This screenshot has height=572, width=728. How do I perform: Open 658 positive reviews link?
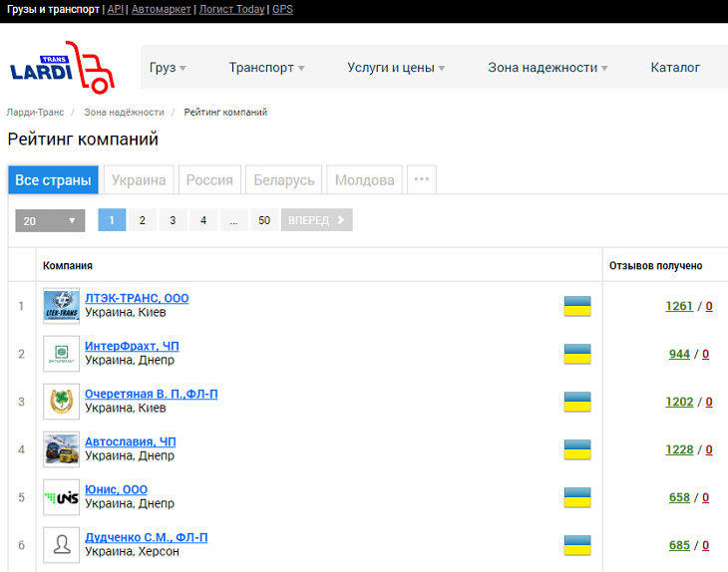(679, 497)
